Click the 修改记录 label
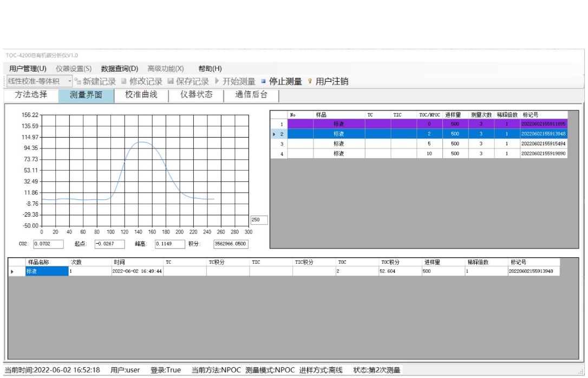The image size is (588, 378). click(x=146, y=81)
